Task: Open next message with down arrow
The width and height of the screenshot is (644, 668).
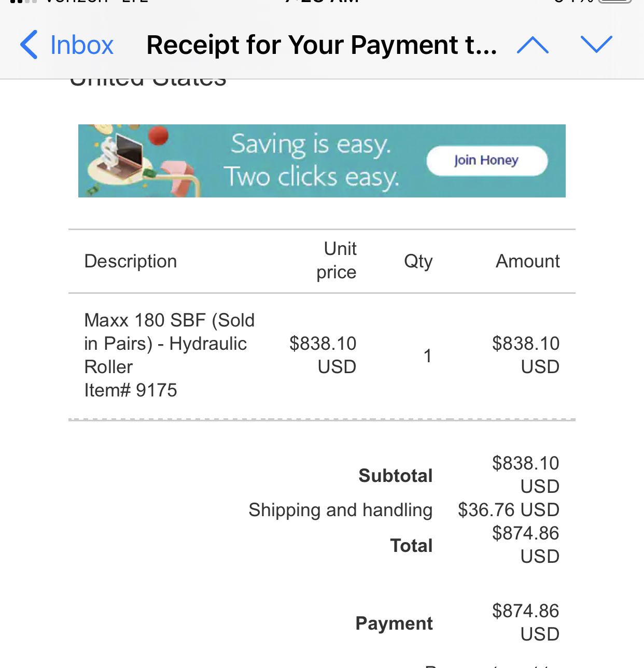Action: (597, 45)
